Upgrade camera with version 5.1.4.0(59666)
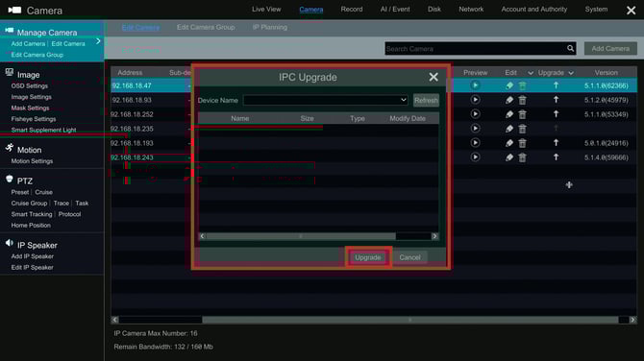Screen dimensions: 644x361 [557, 157]
